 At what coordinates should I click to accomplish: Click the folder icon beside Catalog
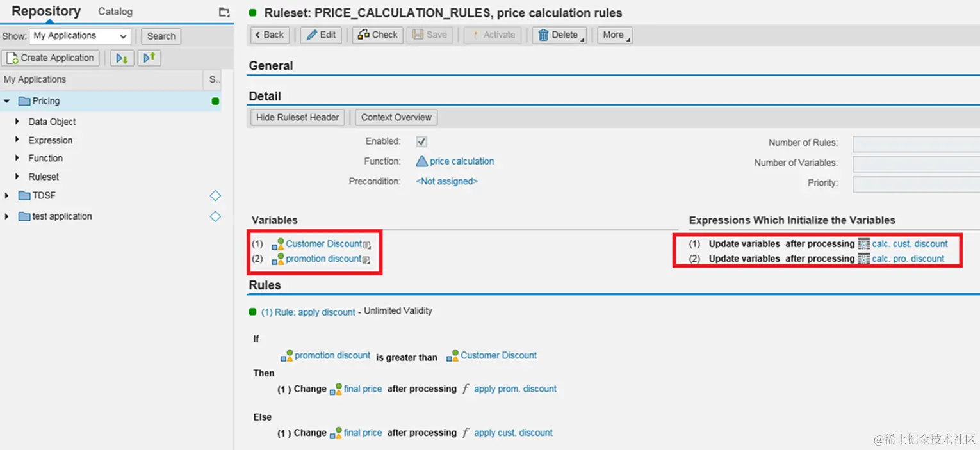click(224, 12)
